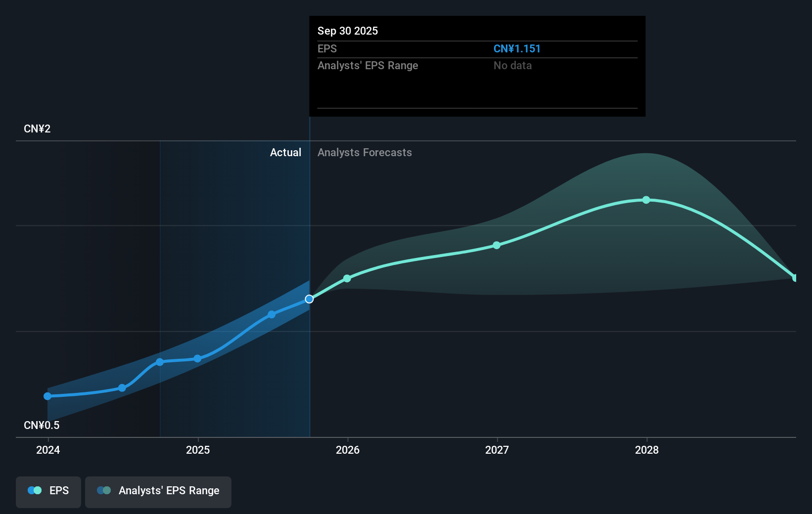The height and width of the screenshot is (514, 812).
Task: Click the 2024 x-axis label
Action: coord(48,450)
